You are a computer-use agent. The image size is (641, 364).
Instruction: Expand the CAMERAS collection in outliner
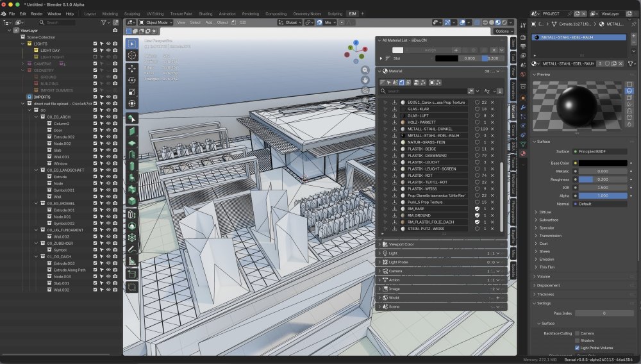[22, 63]
